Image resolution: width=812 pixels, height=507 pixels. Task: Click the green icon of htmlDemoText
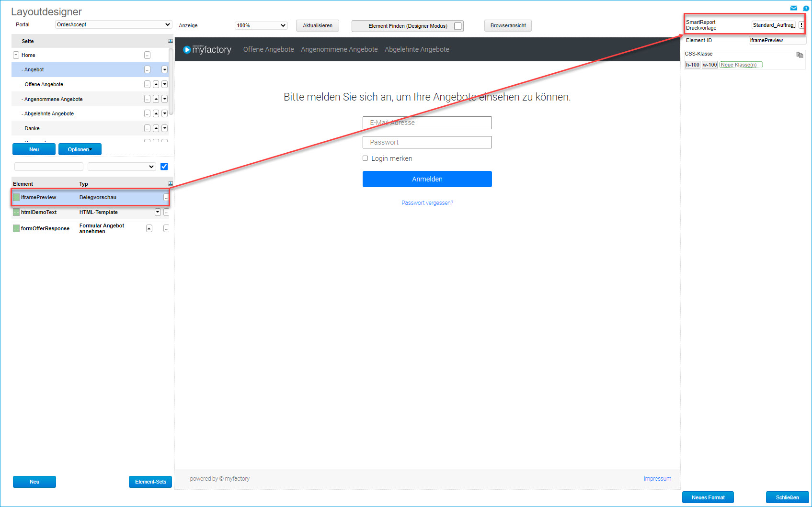coord(16,212)
